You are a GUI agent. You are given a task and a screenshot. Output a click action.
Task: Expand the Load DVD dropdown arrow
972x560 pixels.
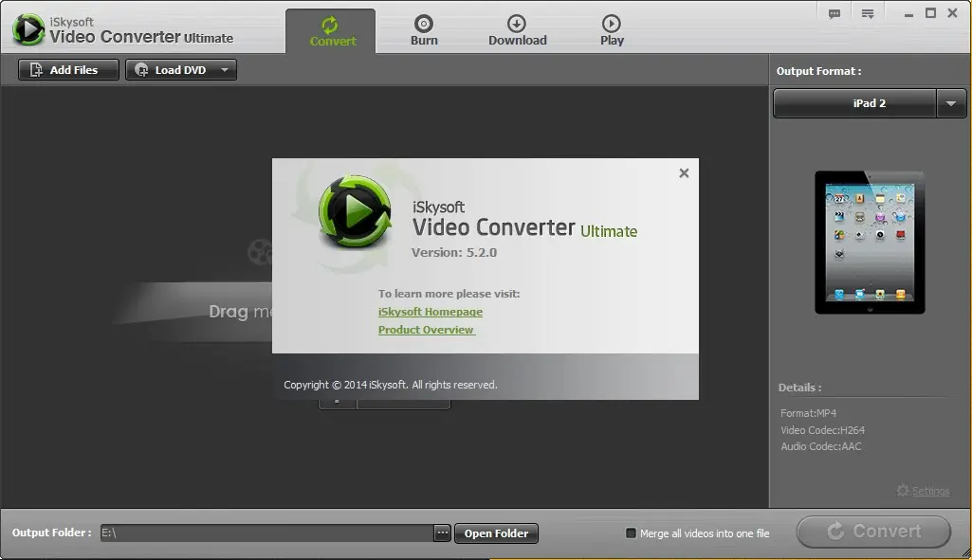pos(225,70)
